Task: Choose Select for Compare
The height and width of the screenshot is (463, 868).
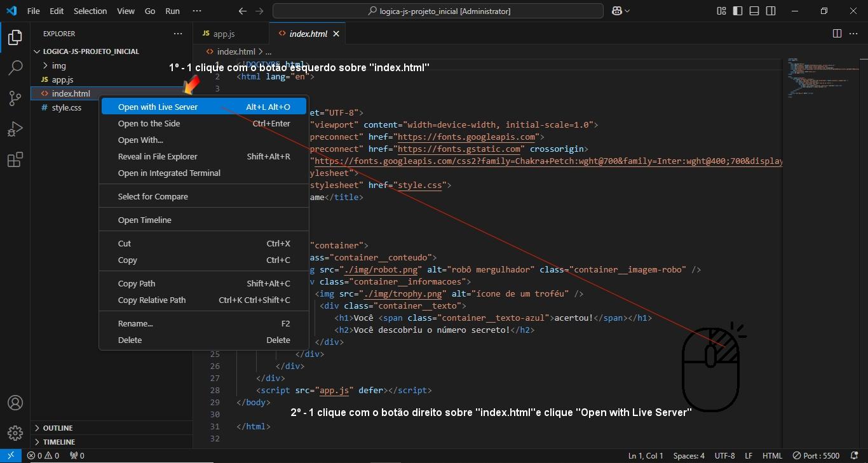Action: point(203,196)
